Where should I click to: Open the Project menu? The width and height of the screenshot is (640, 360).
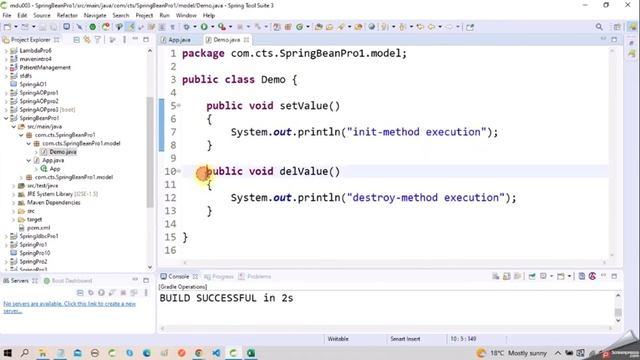144,15
